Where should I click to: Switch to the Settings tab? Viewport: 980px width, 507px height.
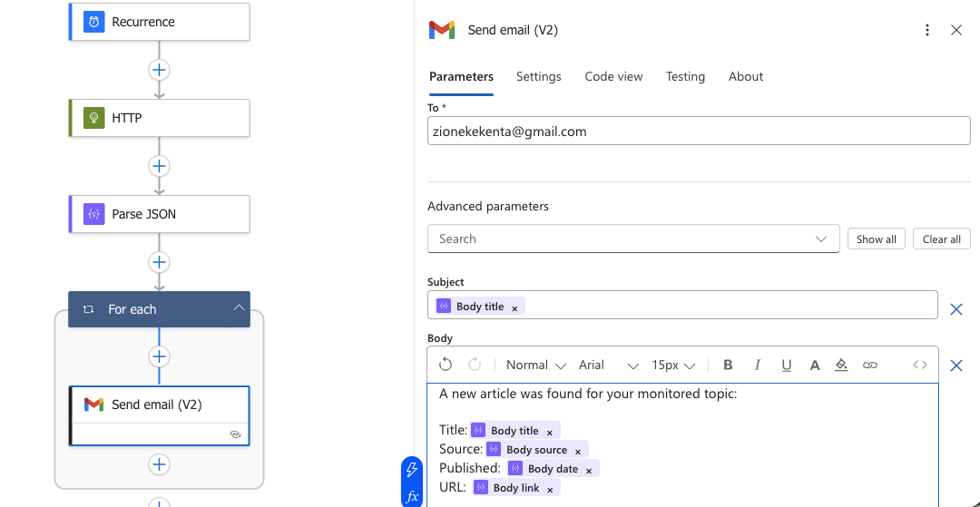coord(538,76)
